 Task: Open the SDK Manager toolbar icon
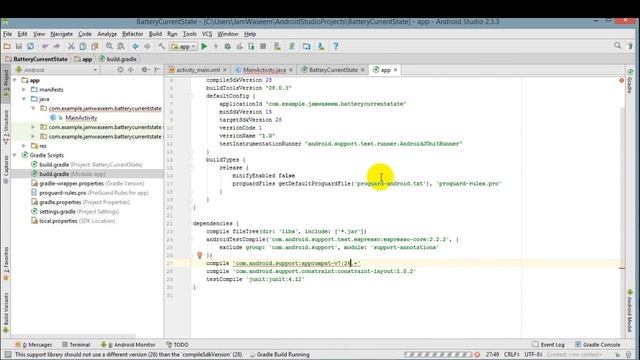coord(321,47)
